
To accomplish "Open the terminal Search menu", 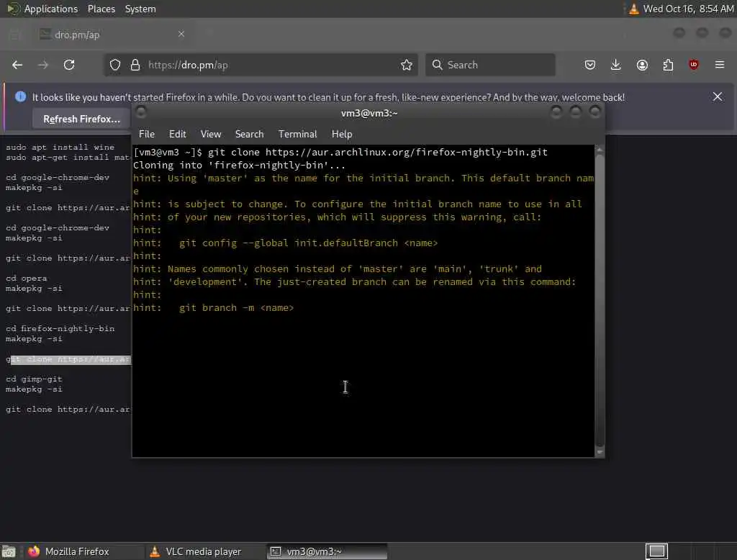I will 249,134.
